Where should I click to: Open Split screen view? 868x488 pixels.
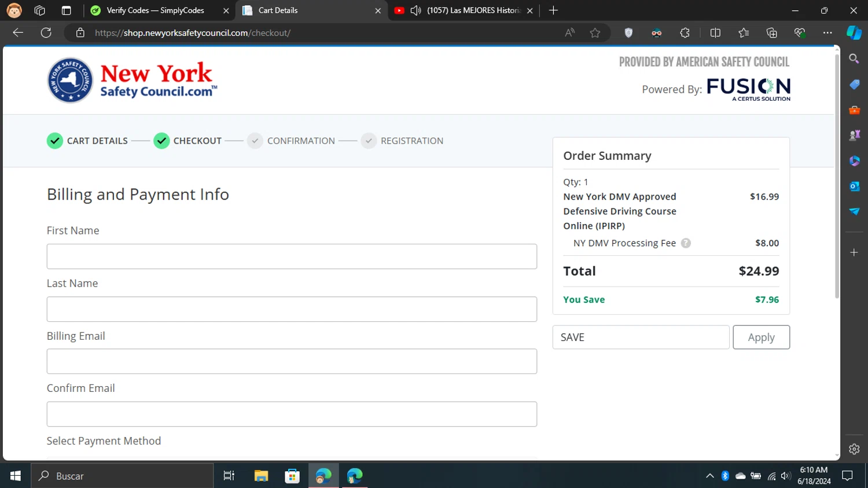[x=715, y=33]
